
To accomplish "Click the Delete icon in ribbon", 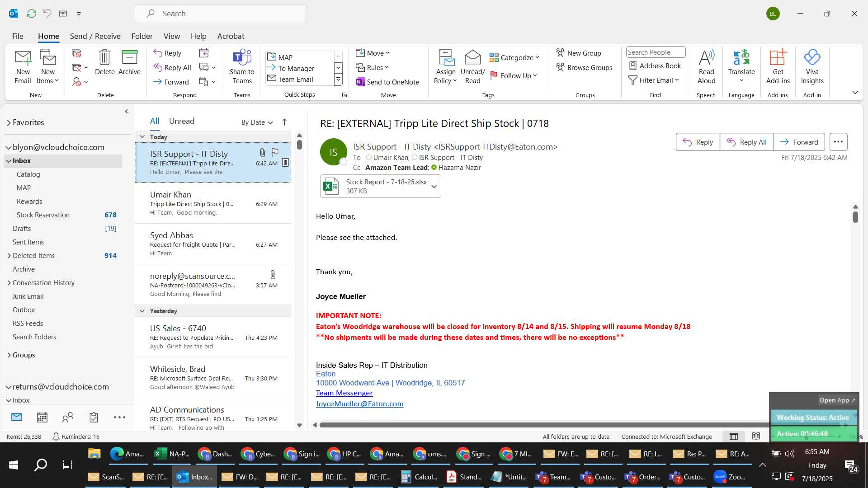I will click(104, 62).
